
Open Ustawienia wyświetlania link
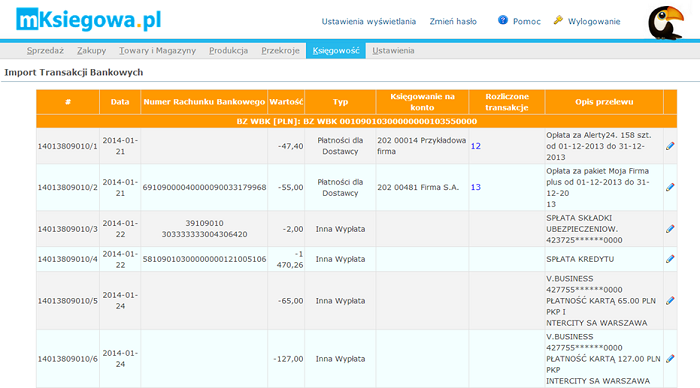click(x=369, y=21)
